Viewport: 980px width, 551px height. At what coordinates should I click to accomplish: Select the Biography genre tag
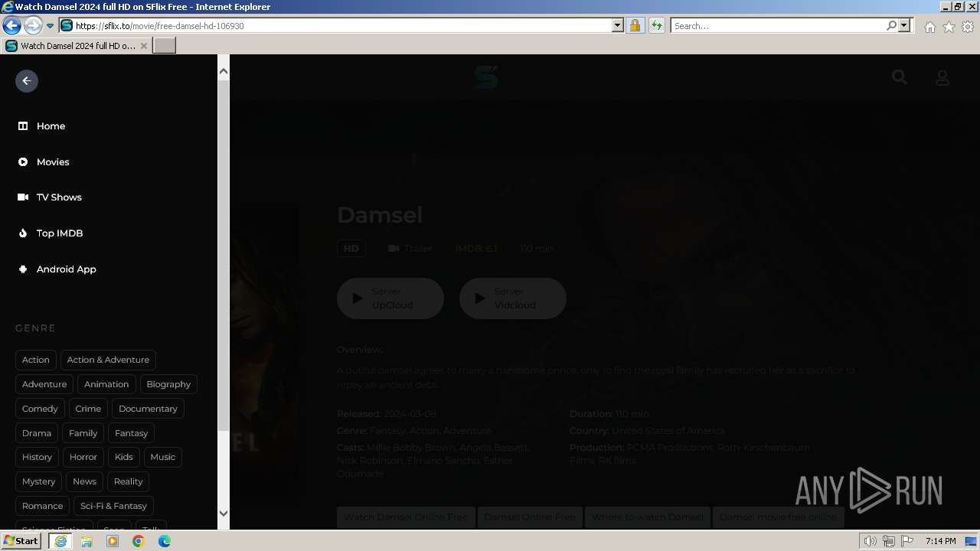[168, 384]
